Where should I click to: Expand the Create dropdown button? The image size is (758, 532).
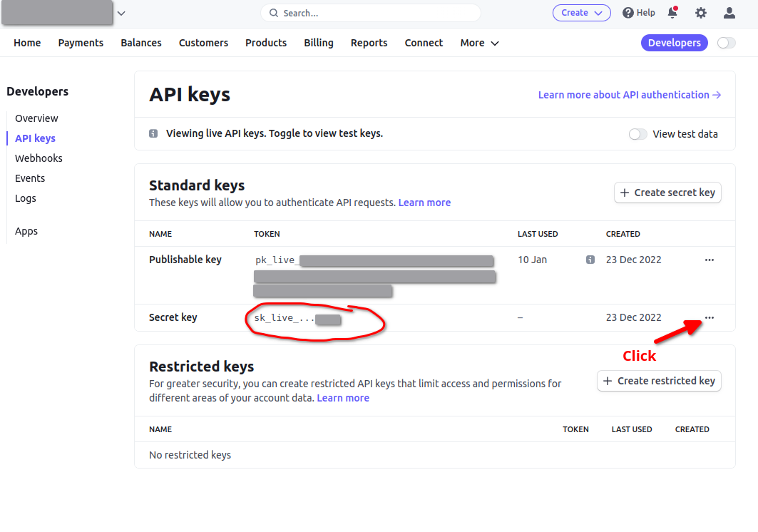coord(581,13)
